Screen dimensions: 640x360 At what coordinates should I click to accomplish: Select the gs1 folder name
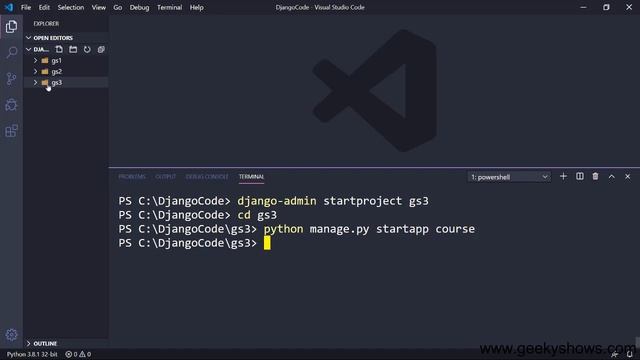click(x=57, y=60)
